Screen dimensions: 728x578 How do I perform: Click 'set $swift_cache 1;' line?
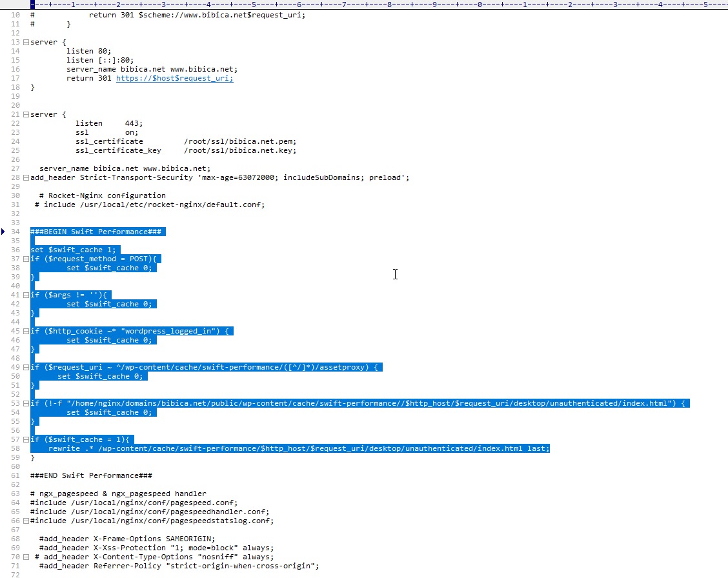(x=73, y=250)
